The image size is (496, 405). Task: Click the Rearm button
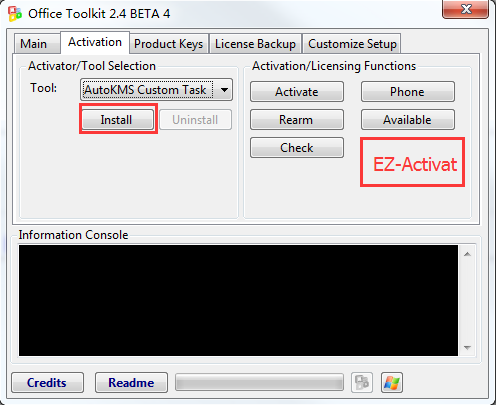click(x=297, y=120)
